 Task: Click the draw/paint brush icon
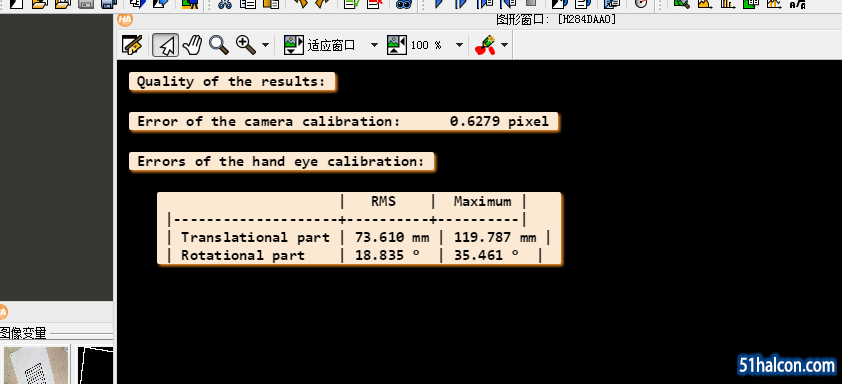(485, 45)
